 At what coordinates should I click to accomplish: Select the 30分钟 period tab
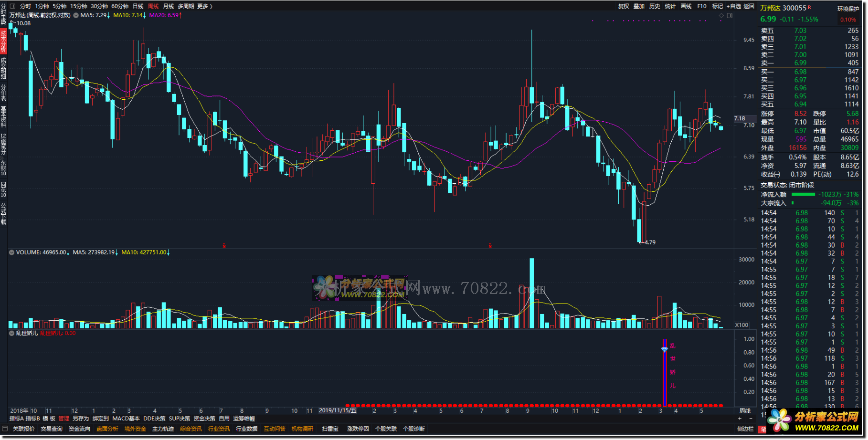point(99,6)
